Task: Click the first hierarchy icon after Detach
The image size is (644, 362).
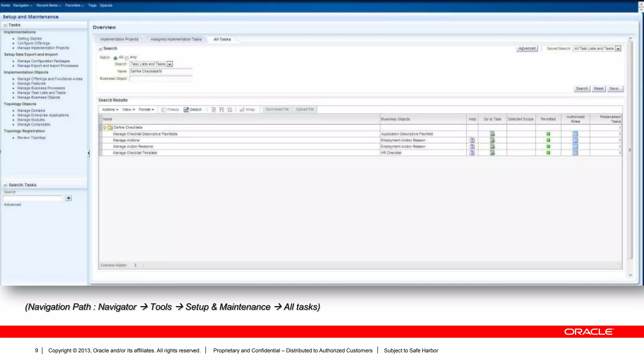Action: click(214, 110)
